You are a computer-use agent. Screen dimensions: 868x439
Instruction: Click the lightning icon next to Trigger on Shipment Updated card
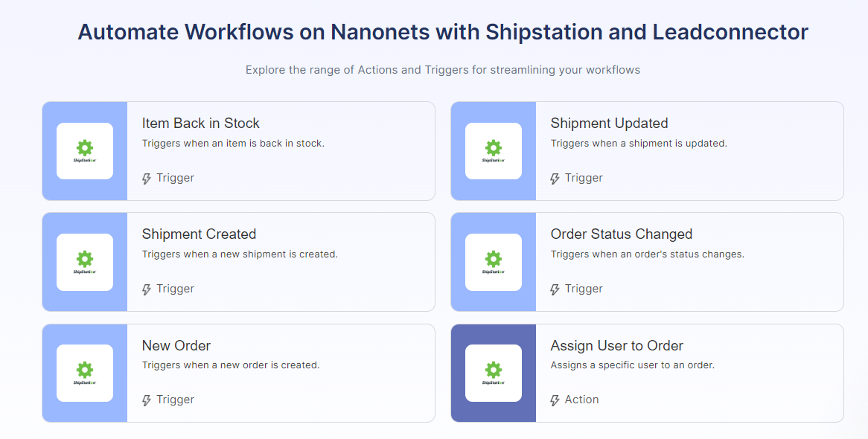(x=555, y=178)
